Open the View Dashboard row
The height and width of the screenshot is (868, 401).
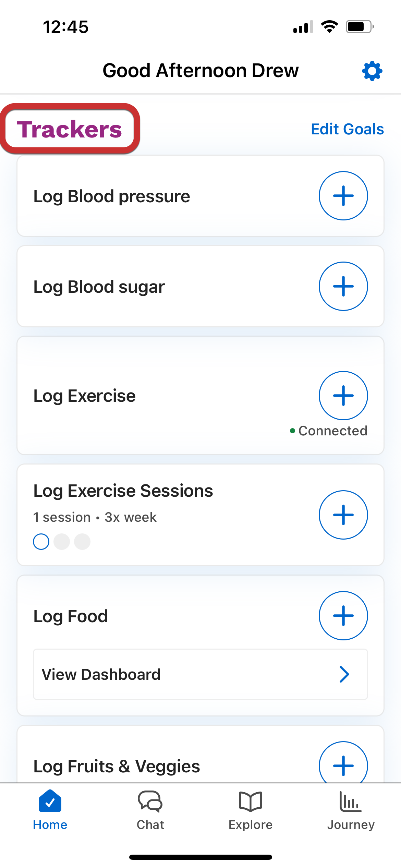(x=200, y=674)
